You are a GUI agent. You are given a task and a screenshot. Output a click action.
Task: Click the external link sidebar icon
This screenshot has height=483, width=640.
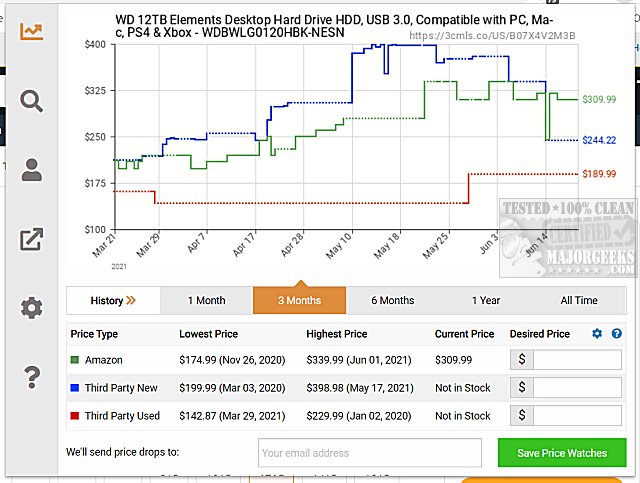coord(32,239)
